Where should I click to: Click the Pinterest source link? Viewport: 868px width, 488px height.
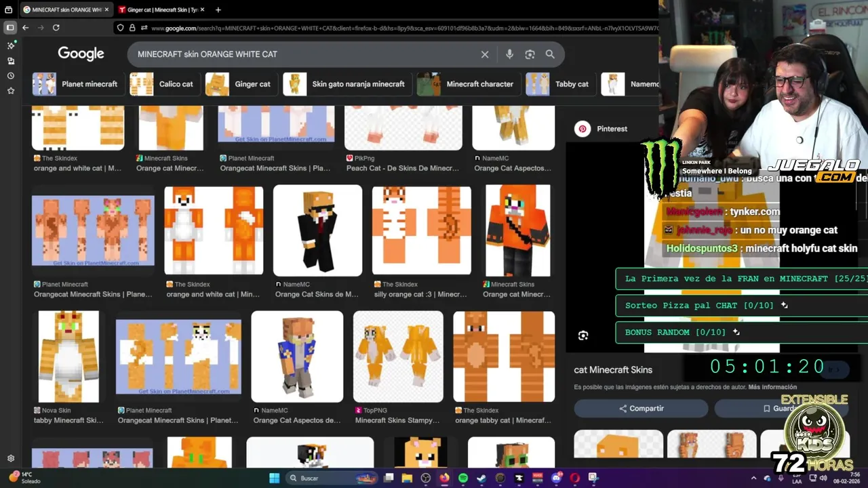click(612, 129)
